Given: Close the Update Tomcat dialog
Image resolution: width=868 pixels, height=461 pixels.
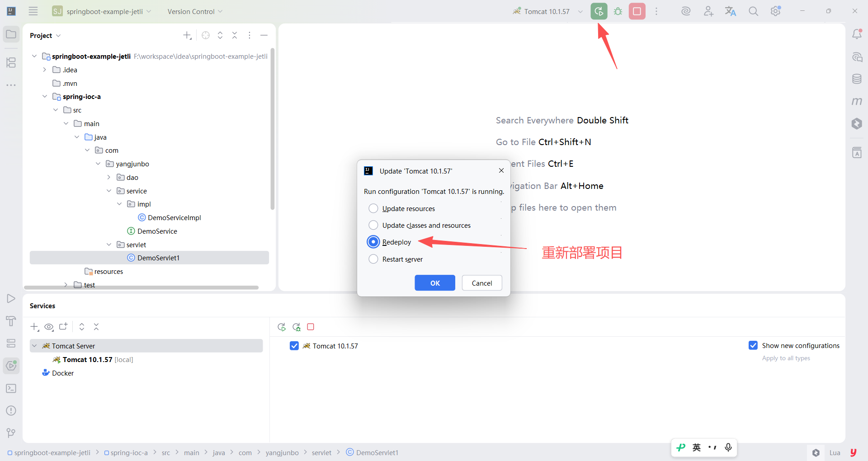Looking at the screenshot, I should point(501,170).
